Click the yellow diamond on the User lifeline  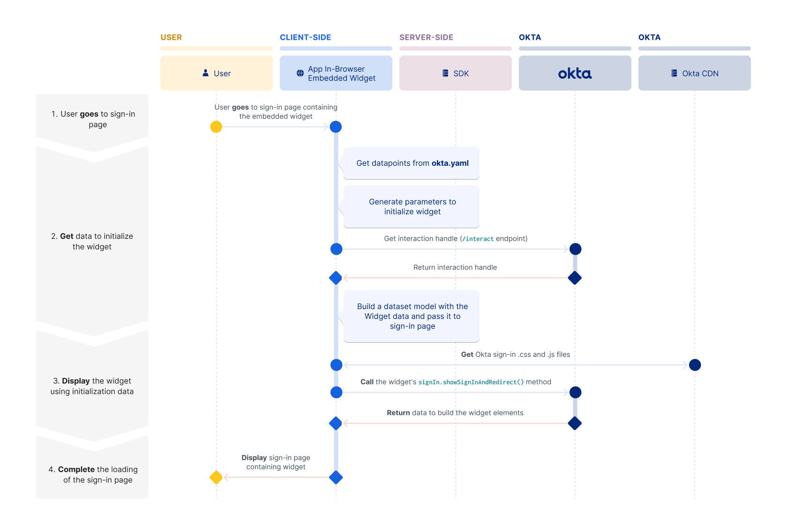(x=216, y=477)
